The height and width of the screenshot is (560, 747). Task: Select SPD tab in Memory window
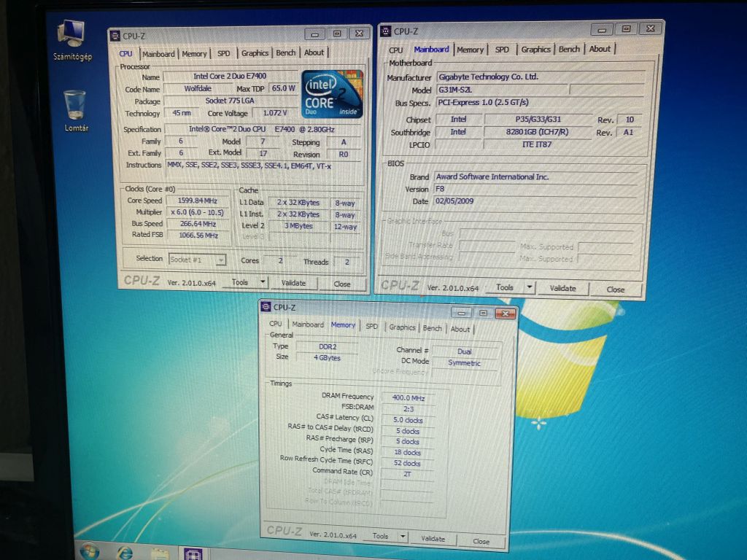coord(371,326)
